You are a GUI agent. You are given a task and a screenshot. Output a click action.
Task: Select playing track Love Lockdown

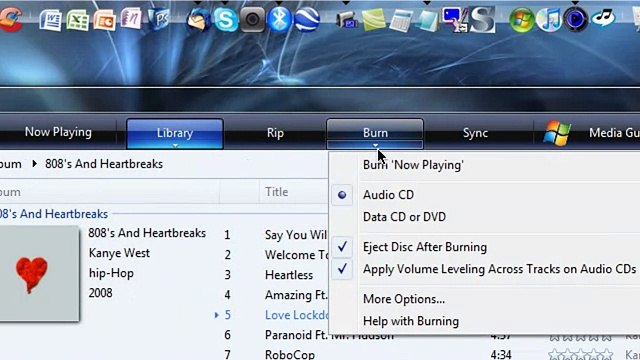pyautogui.click(x=296, y=315)
